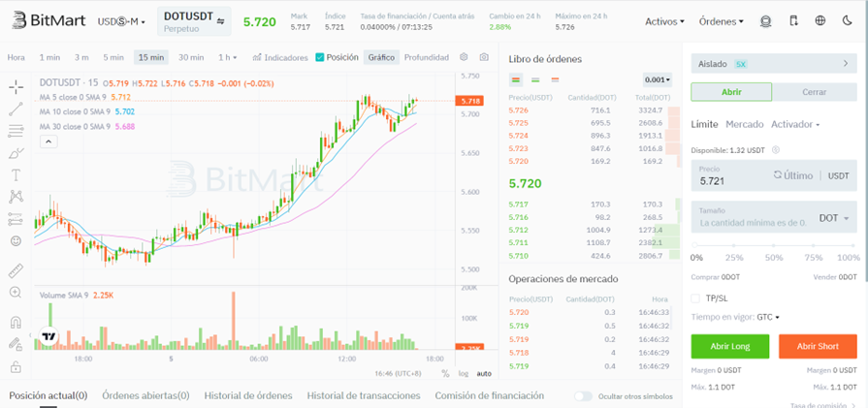The image size is (868, 408).
Task: Select the text annotation tool
Action: point(16,174)
